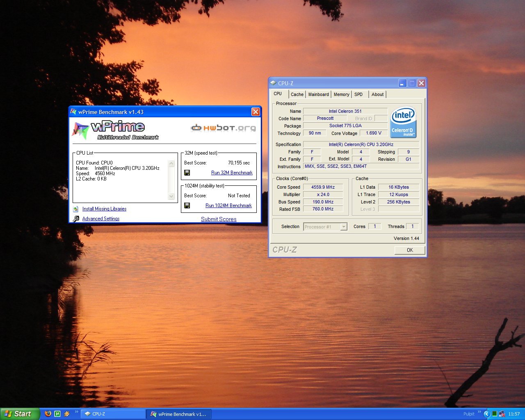Image resolution: width=525 pixels, height=420 pixels.
Task: Expand the quick launch overflow chevron
Action: (x=76, y=412)
